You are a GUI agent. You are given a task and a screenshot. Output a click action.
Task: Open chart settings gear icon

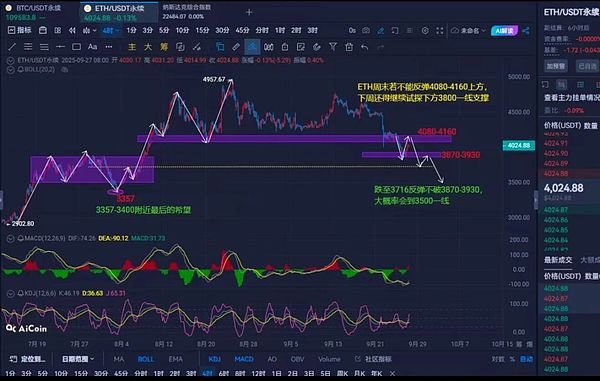(425, 30)
